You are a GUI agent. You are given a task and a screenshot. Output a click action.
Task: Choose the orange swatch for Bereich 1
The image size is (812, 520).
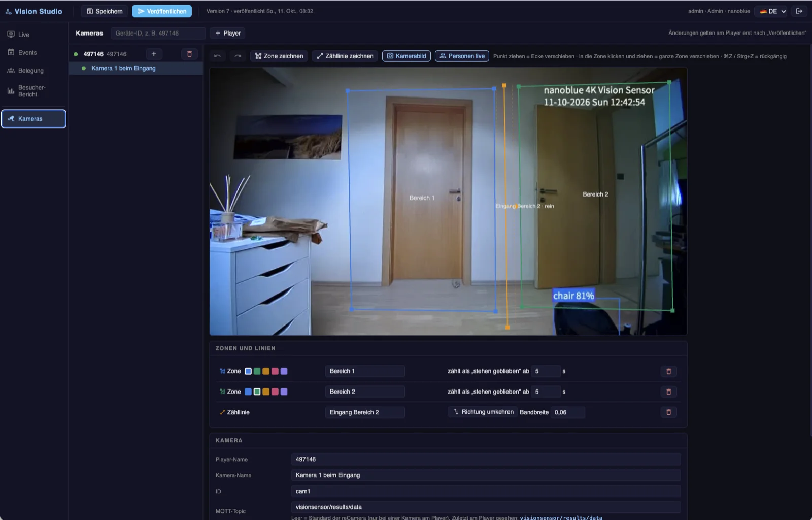(266, 371)
